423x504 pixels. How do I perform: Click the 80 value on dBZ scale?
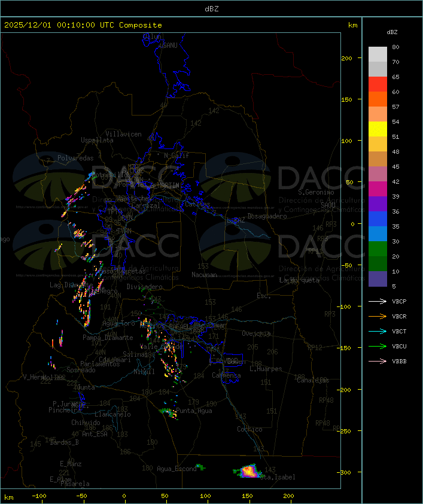pos(395,47)
